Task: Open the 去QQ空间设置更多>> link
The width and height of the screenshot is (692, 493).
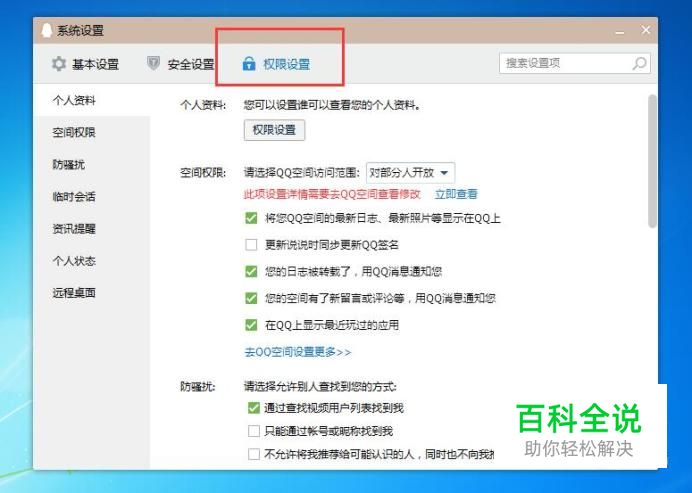Action: tap(298, 352)
